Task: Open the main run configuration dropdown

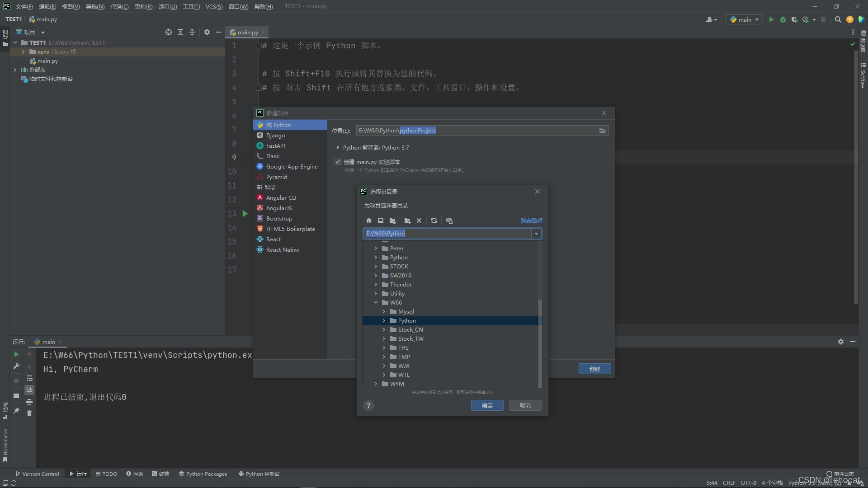Action: click(x=744, y=19)
